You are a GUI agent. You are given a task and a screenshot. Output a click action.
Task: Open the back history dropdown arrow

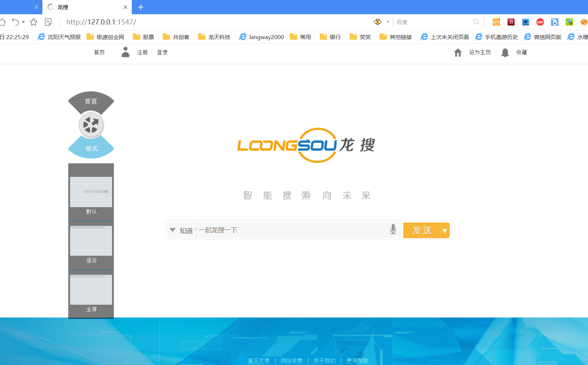click(23, 22)
